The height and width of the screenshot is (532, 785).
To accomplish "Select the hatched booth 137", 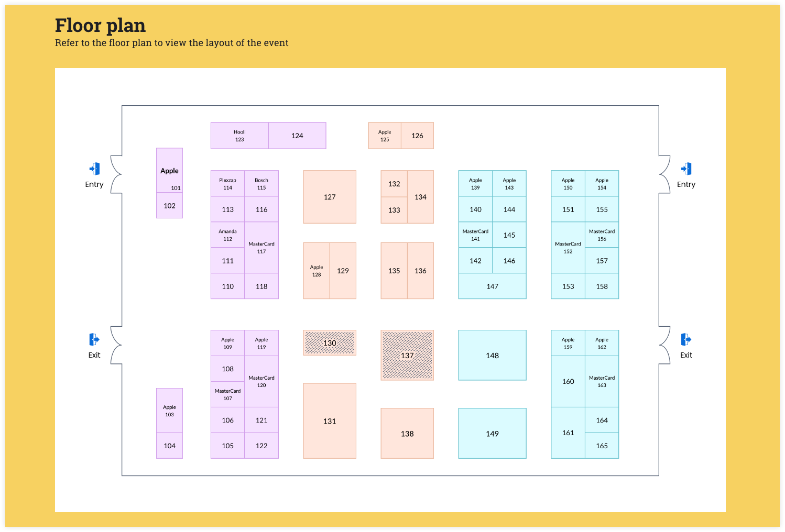I will coord(407,355).
